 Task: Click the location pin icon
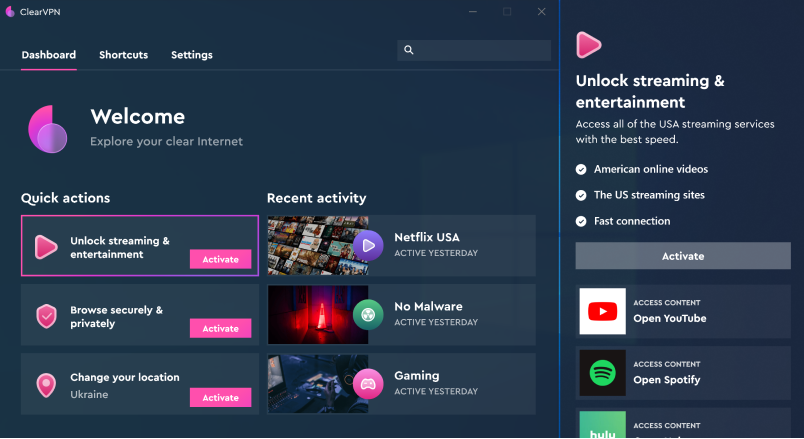46,385
